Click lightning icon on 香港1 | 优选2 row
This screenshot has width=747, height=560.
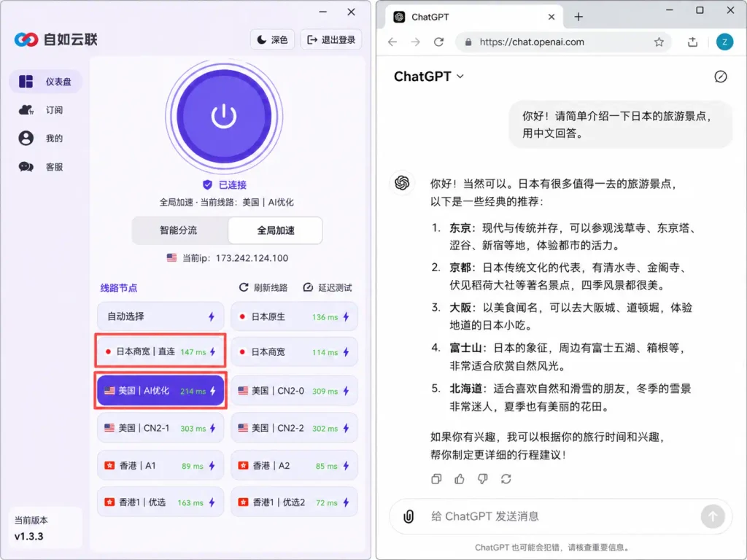(347, 502)
